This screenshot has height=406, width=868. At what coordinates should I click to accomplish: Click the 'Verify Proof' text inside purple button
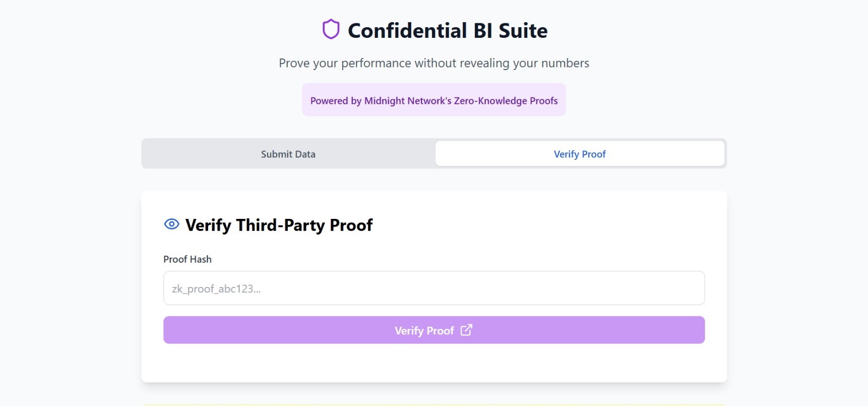click(x=424, y=330)
